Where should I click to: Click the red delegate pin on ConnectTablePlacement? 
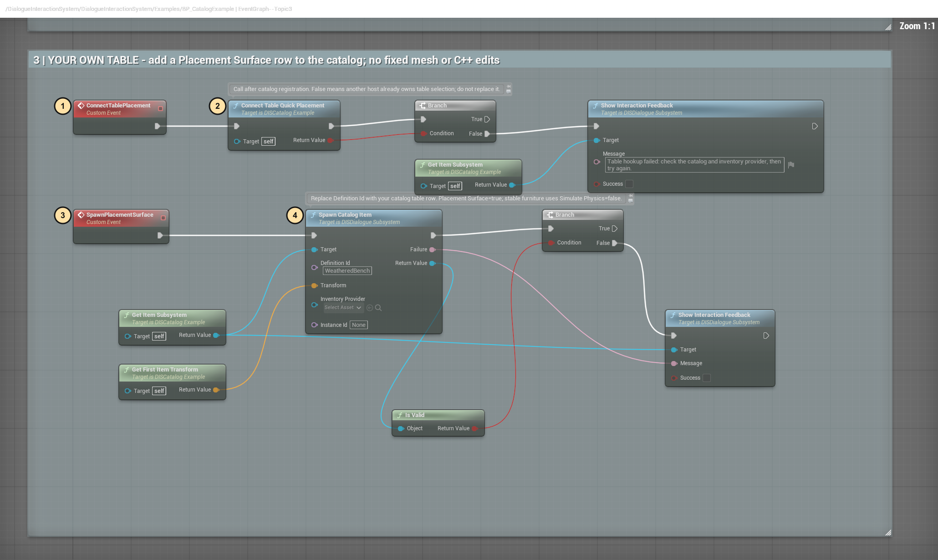(x=161, y=108)
